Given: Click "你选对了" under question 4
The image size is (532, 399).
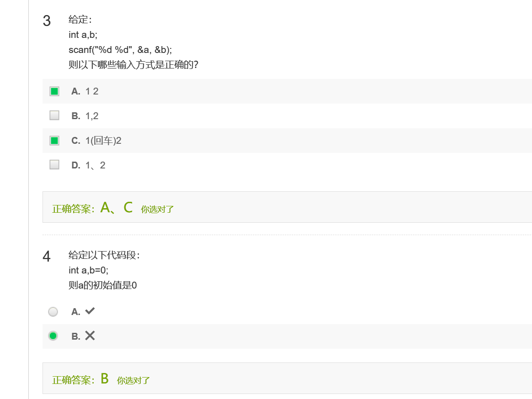Looking at the screenshot, I should (133, 380).
